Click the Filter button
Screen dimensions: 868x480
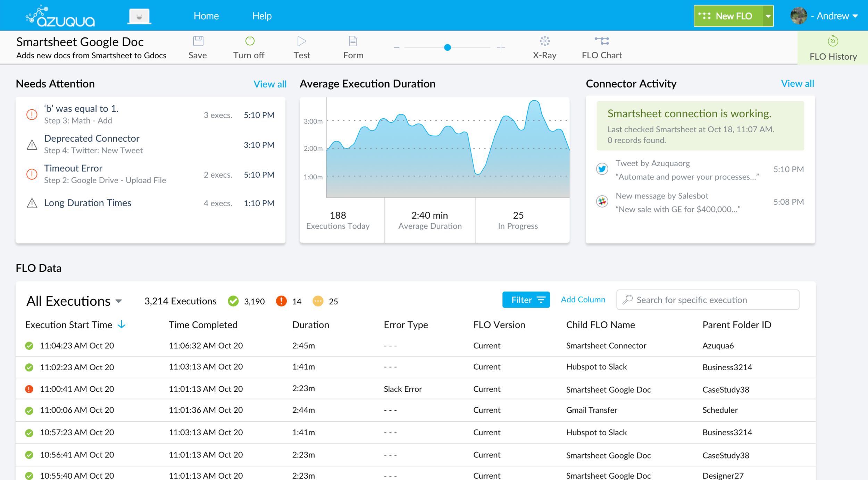tap(526, 300)
